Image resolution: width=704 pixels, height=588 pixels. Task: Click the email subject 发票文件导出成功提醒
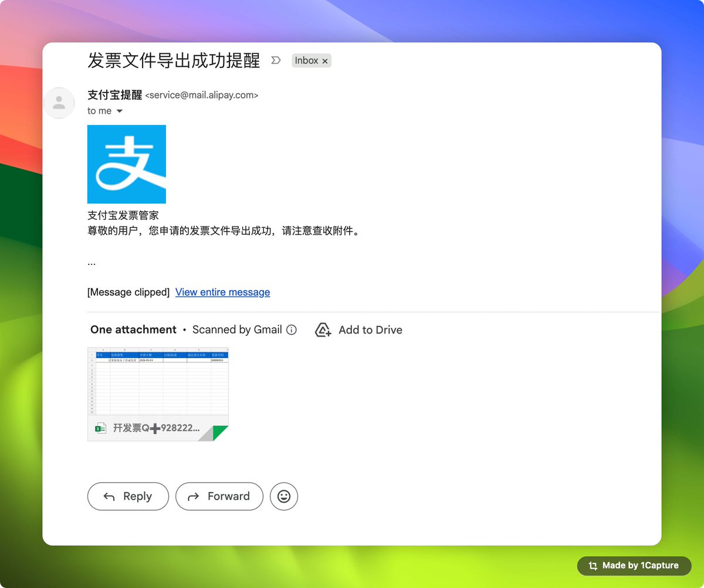click(174, 60)
